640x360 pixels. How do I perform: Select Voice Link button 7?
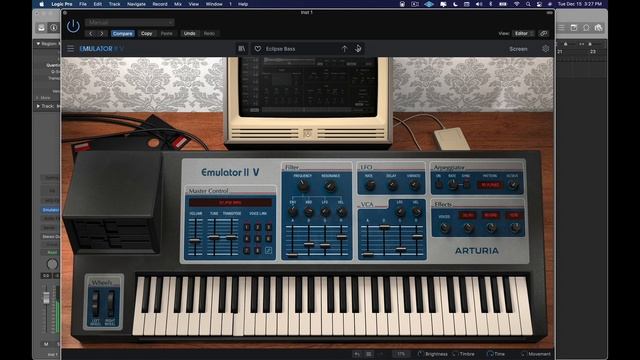point(247,250)
